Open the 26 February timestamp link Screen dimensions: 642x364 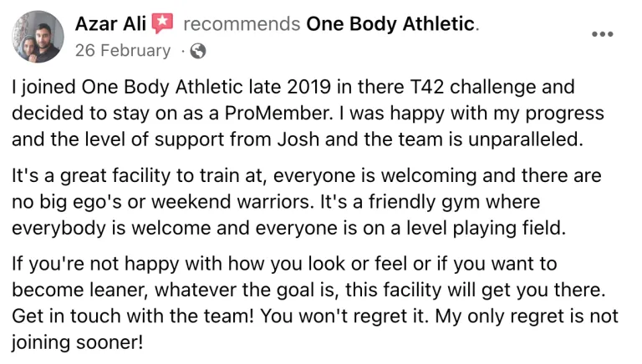[123, 50]
